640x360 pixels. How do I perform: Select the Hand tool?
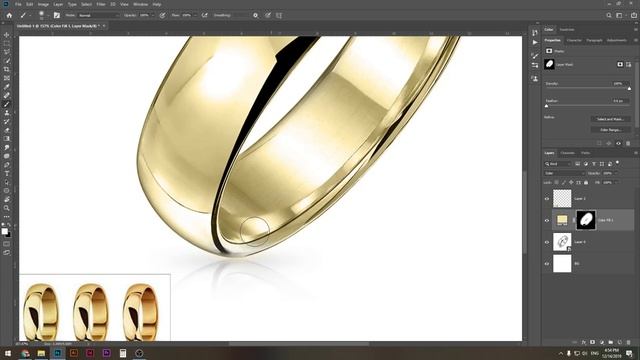tap(7, 200)
